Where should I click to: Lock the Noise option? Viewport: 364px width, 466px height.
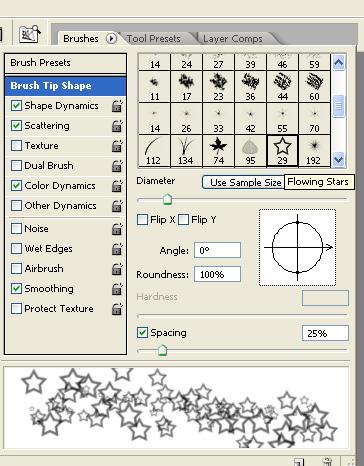[117, 229]
